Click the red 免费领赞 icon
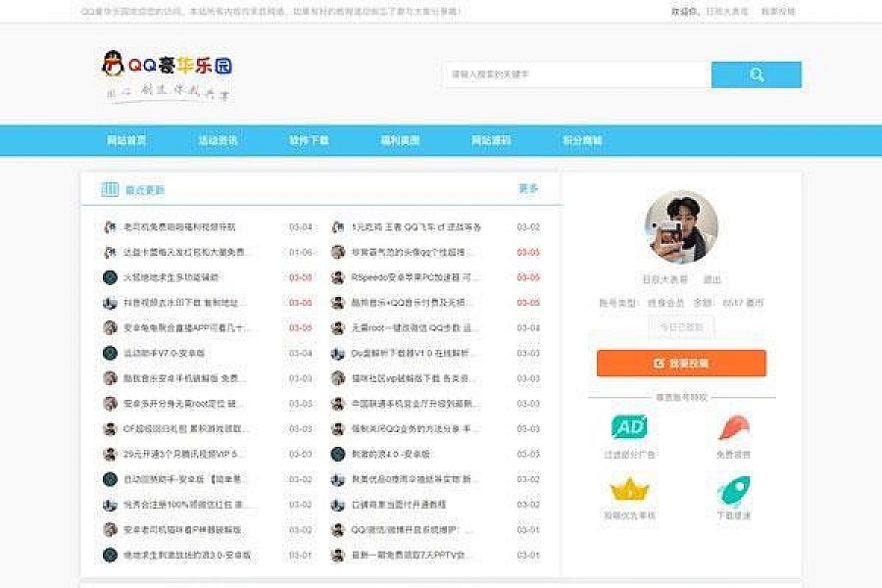 pos(733,427)
